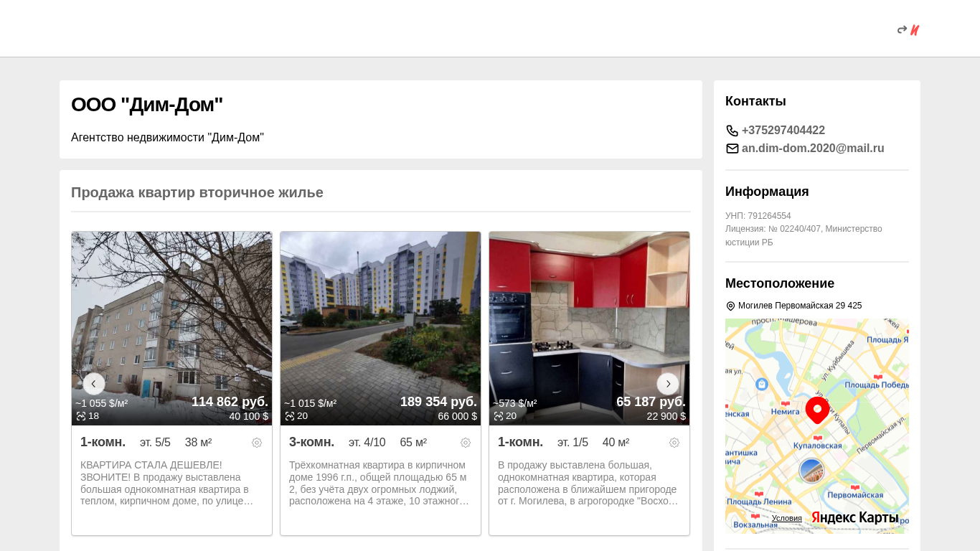This screenshot has width=980, height=551.
Task: Click the photo count icon showing 18
Action: [x=81, y=416]
